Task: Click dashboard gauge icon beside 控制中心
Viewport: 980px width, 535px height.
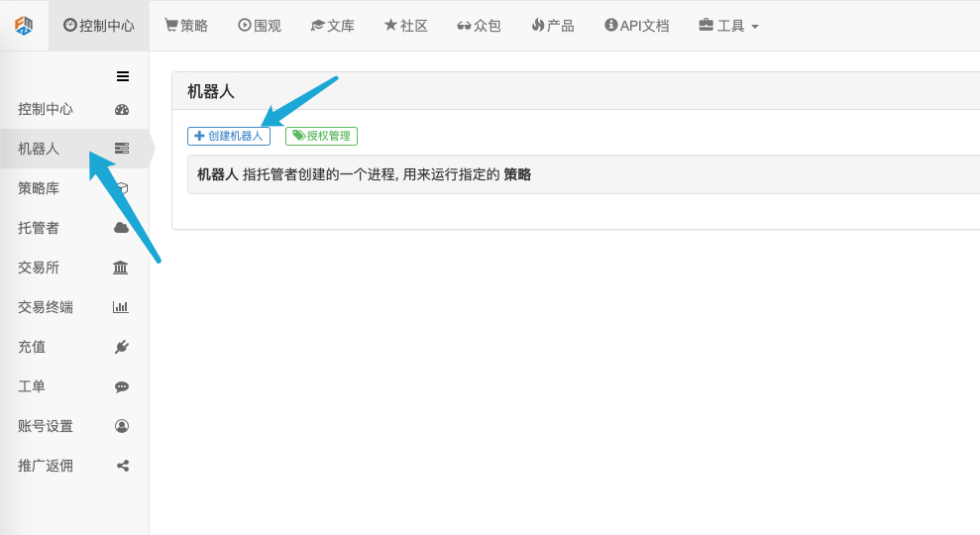Action: (x=122, y=109)
